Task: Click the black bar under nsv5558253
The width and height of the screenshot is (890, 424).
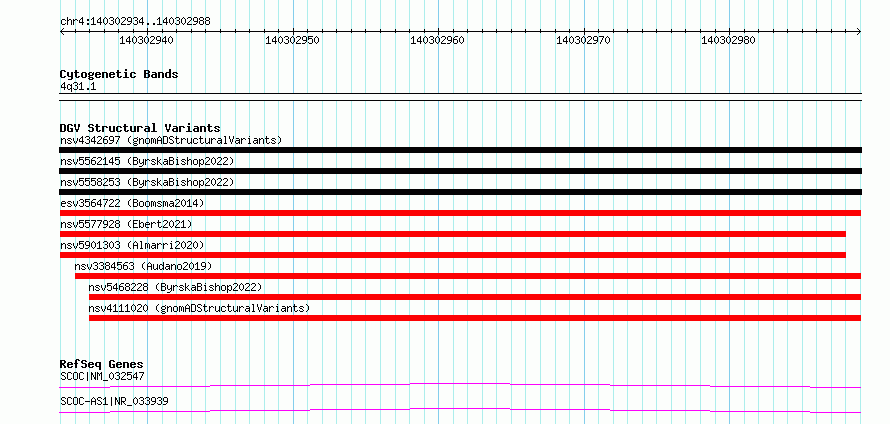Action: point(460,192)
